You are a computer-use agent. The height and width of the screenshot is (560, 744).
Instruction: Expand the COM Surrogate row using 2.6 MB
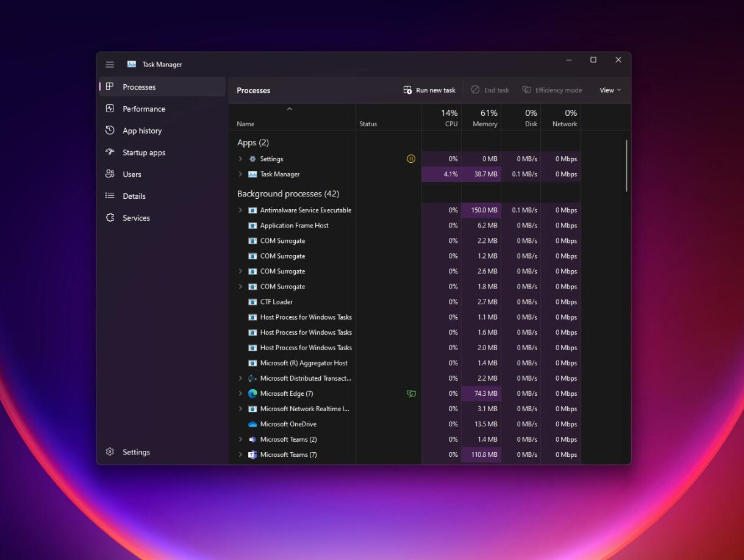click(240, 271)
